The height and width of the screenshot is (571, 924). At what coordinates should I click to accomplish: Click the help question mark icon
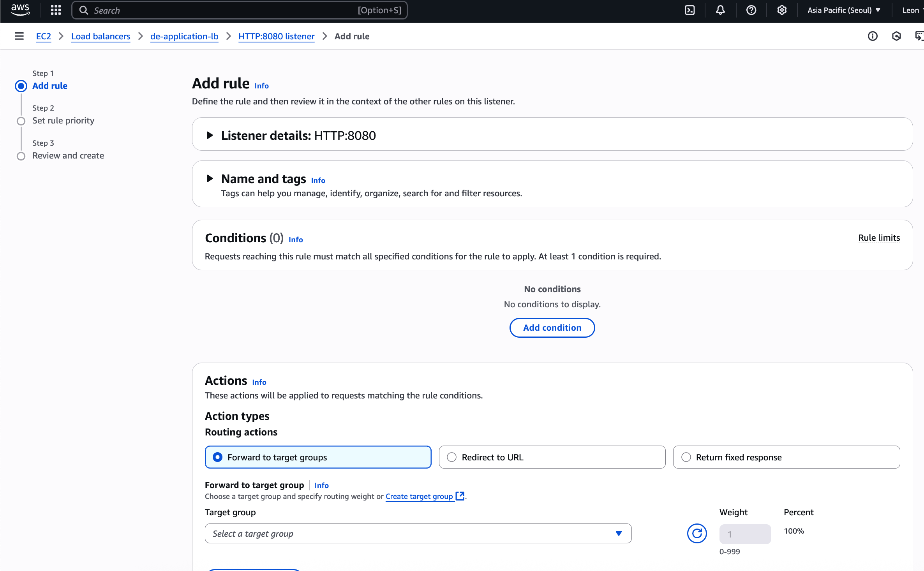[x=751, y=10]
